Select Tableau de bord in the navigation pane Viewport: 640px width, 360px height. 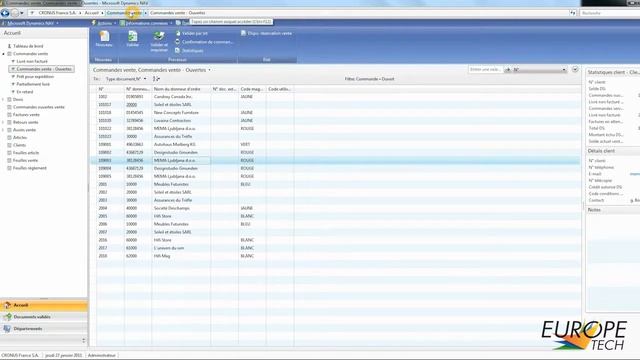click(x=28, y=46)
